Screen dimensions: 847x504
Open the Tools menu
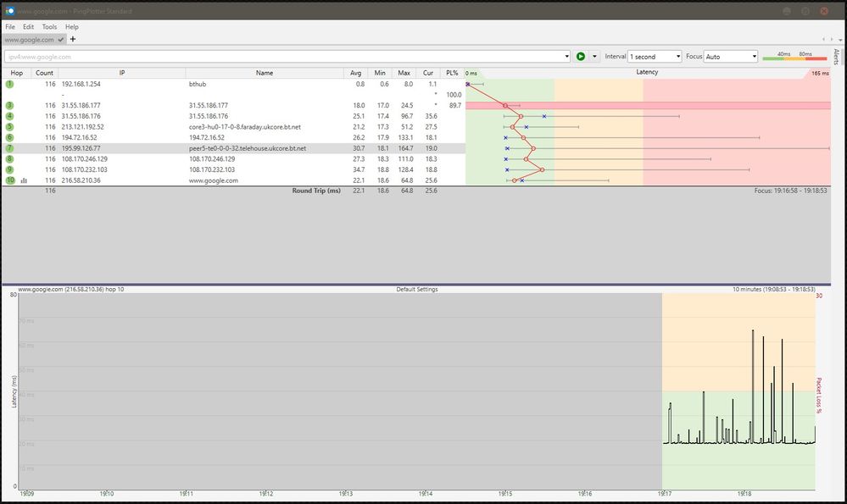coord(49,27)
